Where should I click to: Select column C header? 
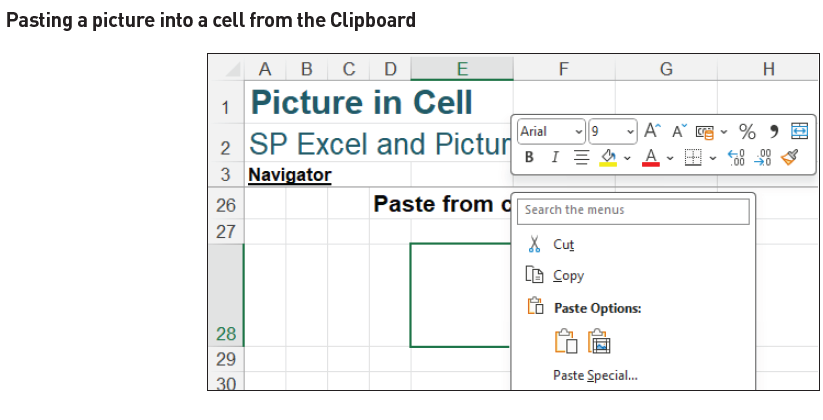pos(349,69)
